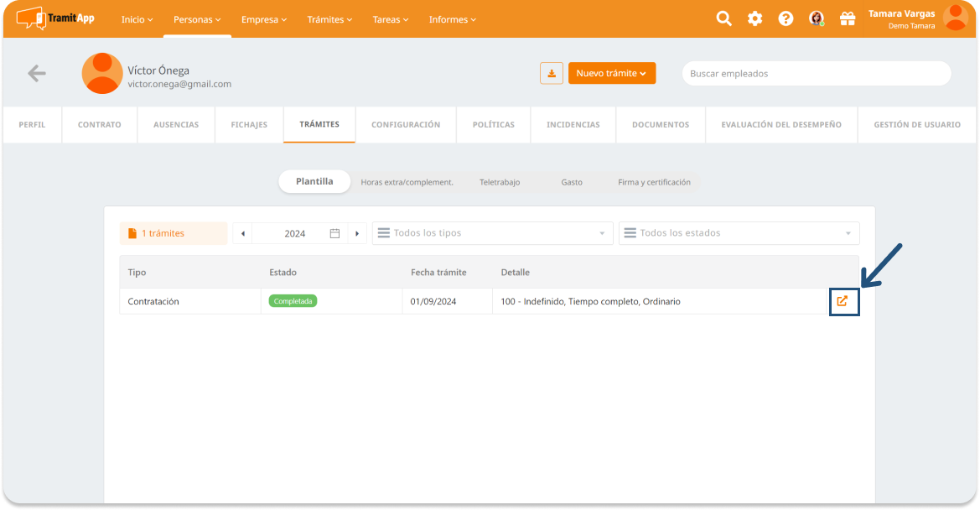Advance to next year with right arrow
This screenshot has height=510, width=980.
(x=357, y=233)
